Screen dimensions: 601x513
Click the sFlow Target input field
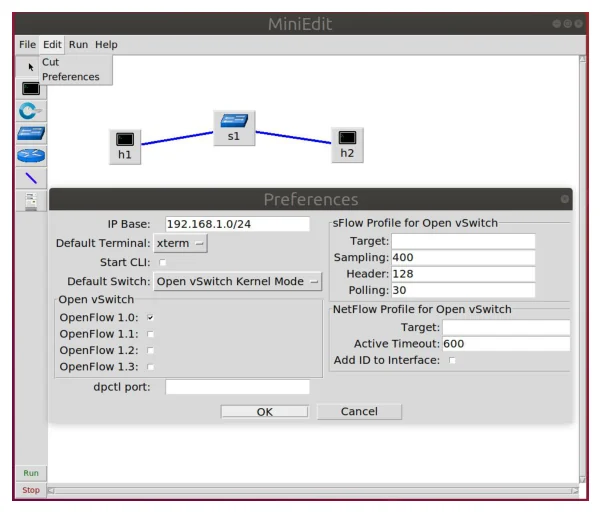463,241
